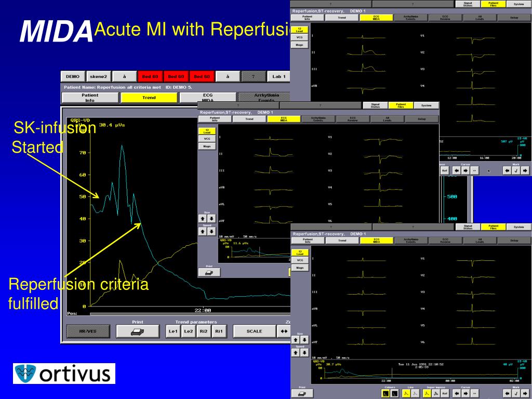Select VCG view in the bottom-right window
This screenshot has height=399, width=532.
pyautogui.click(x=300, y=260)
